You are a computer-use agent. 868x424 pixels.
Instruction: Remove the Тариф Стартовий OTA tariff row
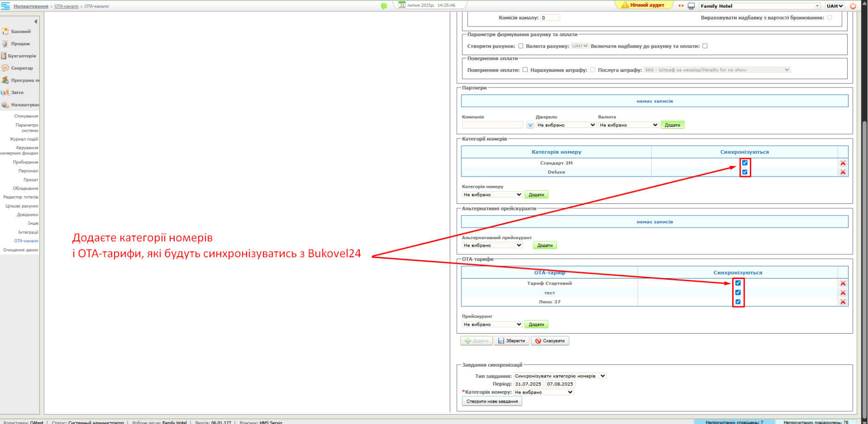(842, 283)
